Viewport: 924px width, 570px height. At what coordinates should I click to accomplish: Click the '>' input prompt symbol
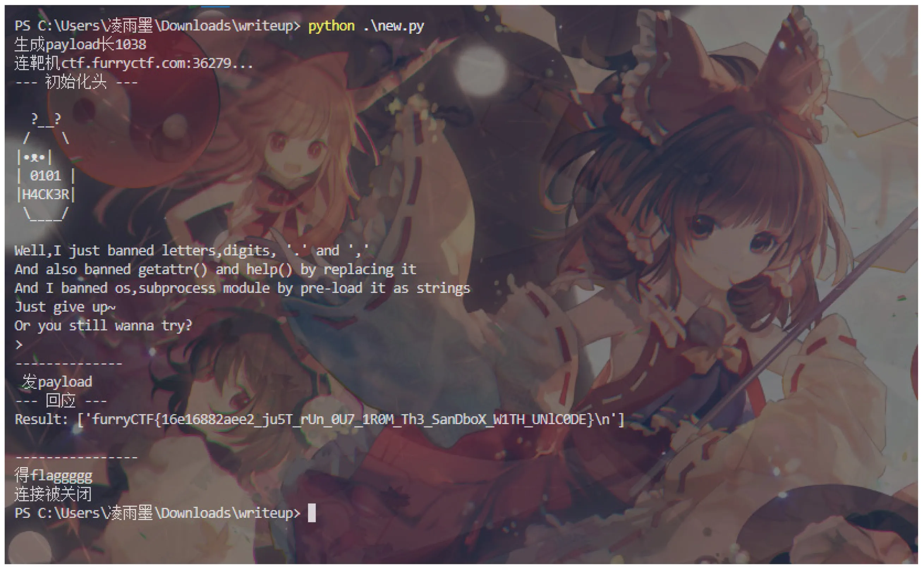coord(19,344)
